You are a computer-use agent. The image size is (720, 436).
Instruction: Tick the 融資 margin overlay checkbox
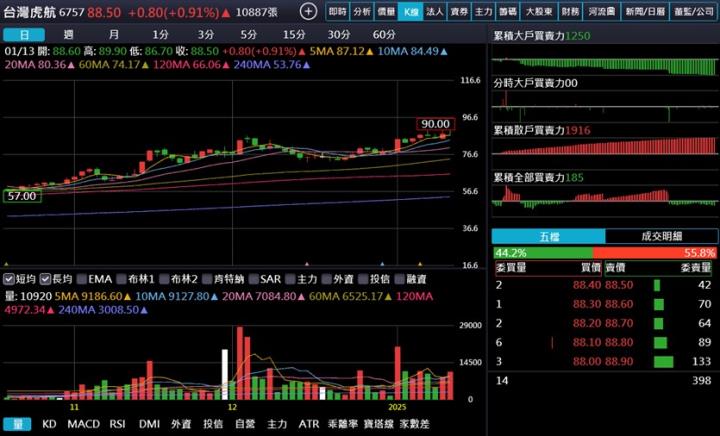(x=400, y=279)
